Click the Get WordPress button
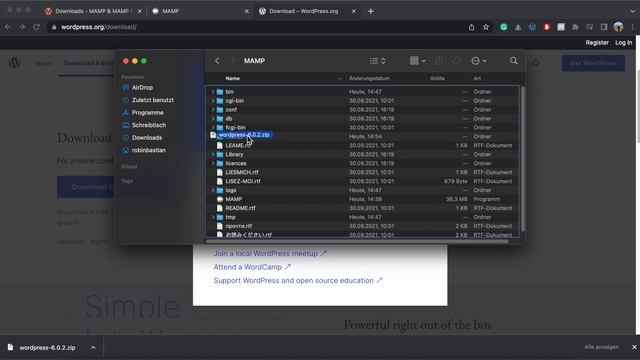Screen dimensions: 640x360 [593, 63]
